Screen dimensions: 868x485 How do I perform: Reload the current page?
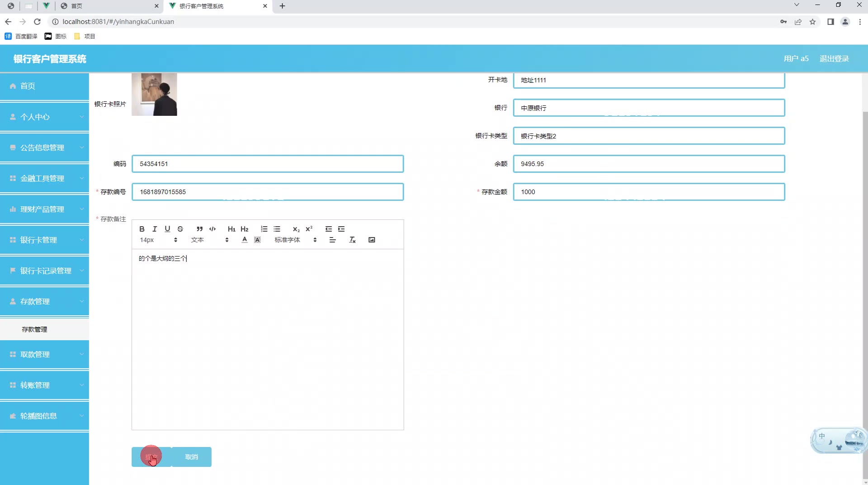pyautogui.click(x=38, y=21)
